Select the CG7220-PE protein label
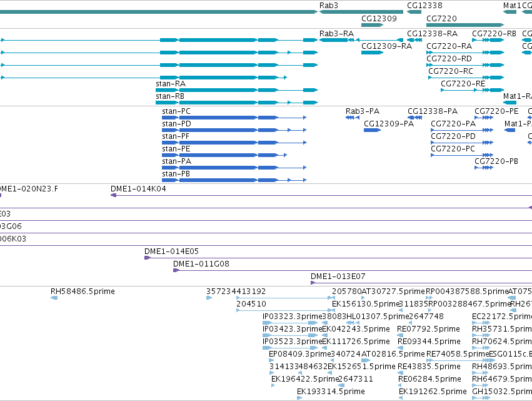 pyautogui.click(x=496, y=111)
